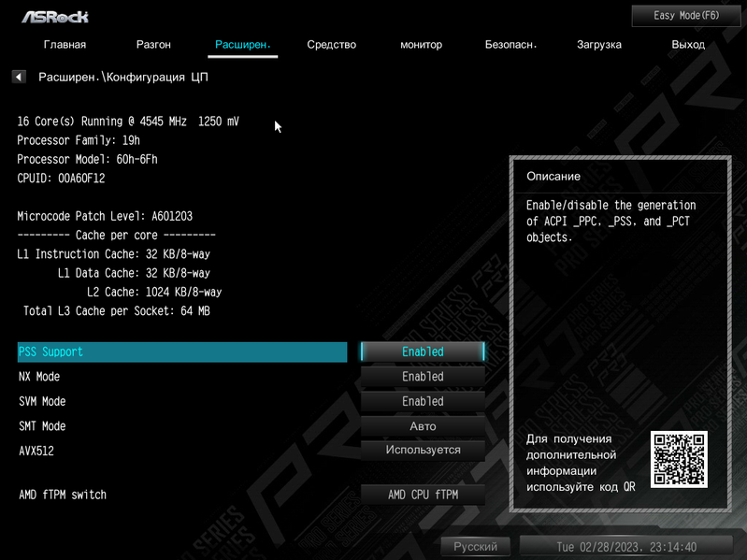The height and width of the screenshot is (560, 747).
Task: Click the ASRock logo
Action: coord(55,17)
